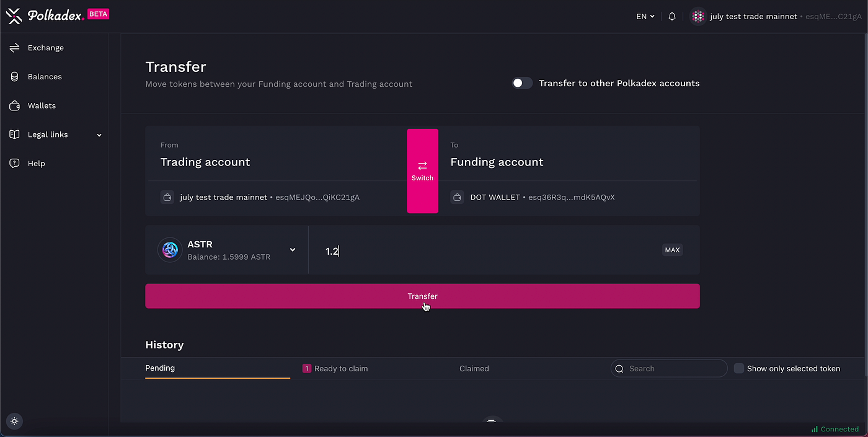Click the account avatar icon
Viewport: 868px width, 437px height.
(698, 17)
